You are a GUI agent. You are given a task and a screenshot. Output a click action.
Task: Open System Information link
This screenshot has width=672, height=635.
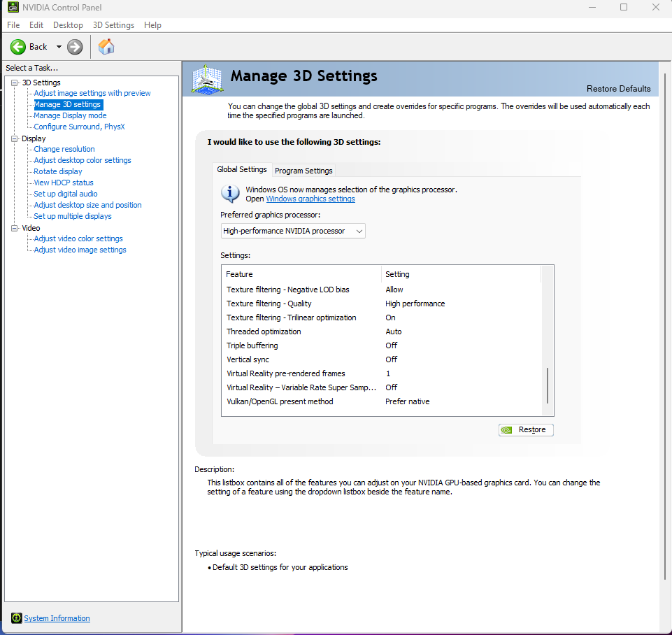coord(57,618)
